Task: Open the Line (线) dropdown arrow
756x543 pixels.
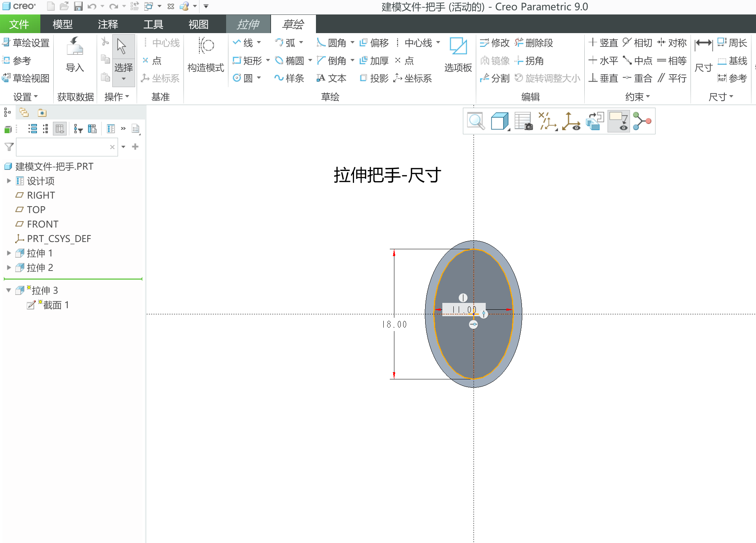Action: 259,43
